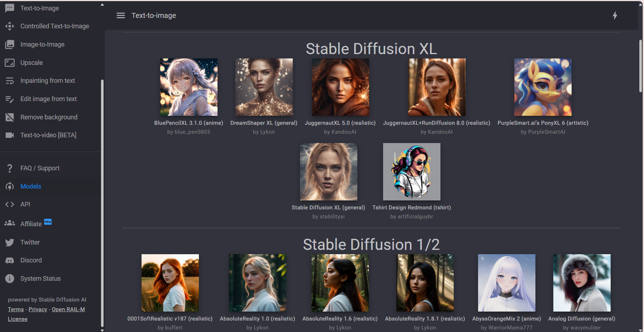Click the FAQ question mark icon
Viewport: 644px width, 332px height.
(x=10, y=168)
